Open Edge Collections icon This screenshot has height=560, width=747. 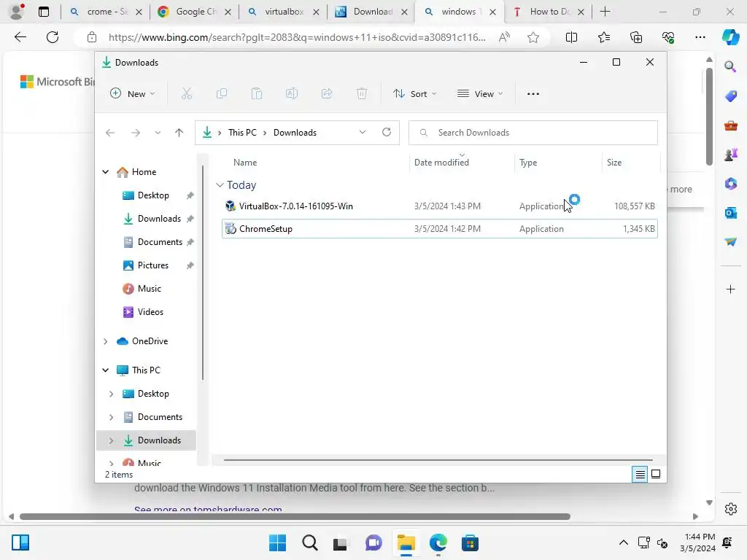pos(636,37)
